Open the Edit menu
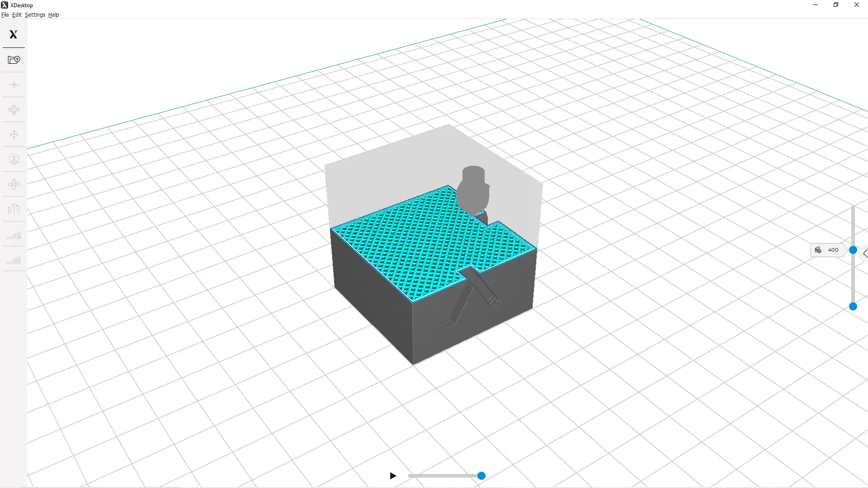Viewport: 868px width, 488px height. coord(17,15)
